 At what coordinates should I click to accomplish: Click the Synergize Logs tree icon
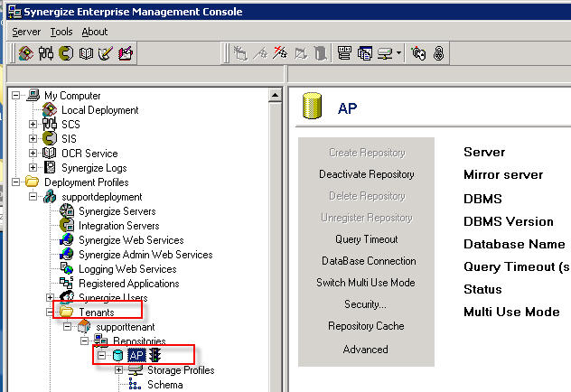(50, 167)
